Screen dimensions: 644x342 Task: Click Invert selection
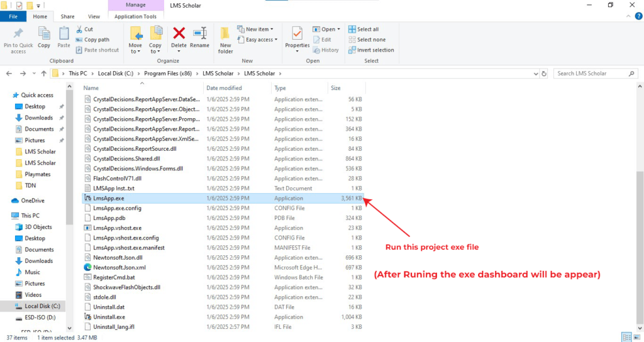point(371,50)
